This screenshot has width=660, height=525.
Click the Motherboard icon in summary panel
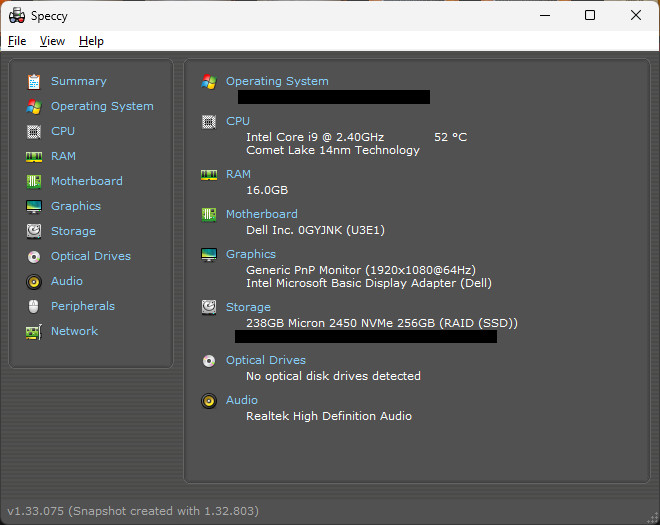[x=209, y=215]
